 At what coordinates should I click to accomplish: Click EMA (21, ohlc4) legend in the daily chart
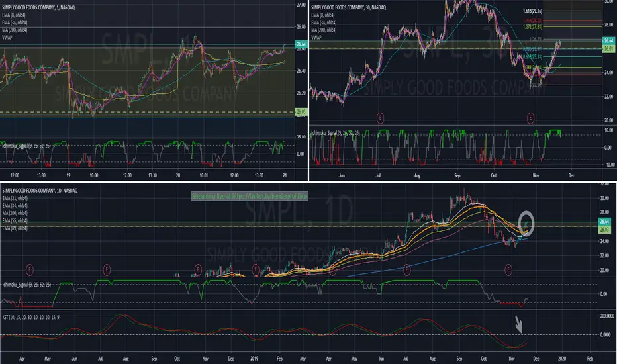pyautogui.click(x=15, y=198)
